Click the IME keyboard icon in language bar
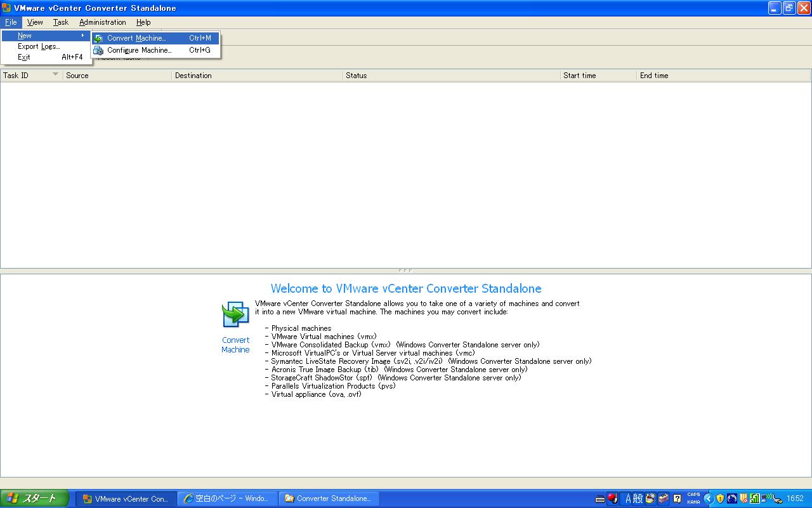Viewport: 812px width, 508px height. (x=600, y=499)
